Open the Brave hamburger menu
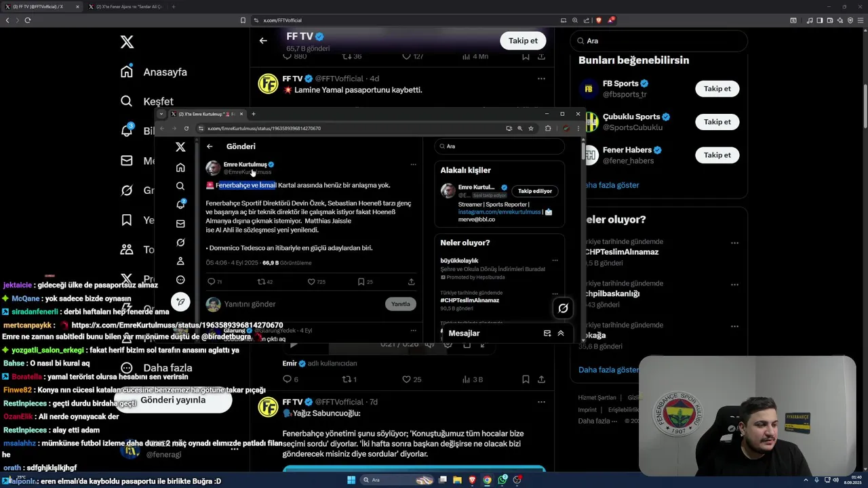Viewport: 868px width, 488px height. coord(861,20)
